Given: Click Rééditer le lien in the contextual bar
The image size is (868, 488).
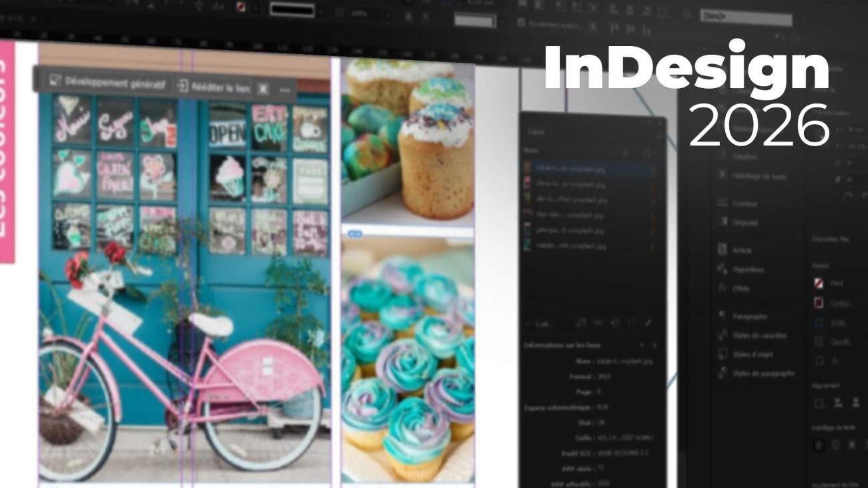Looking at the screenshot, I should coord(214,88).
